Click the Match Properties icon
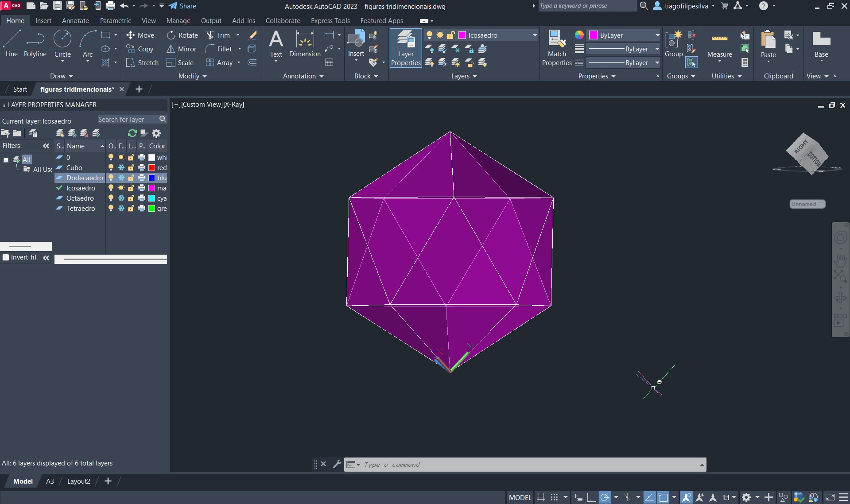850x504 pixels. coord(557,39)
